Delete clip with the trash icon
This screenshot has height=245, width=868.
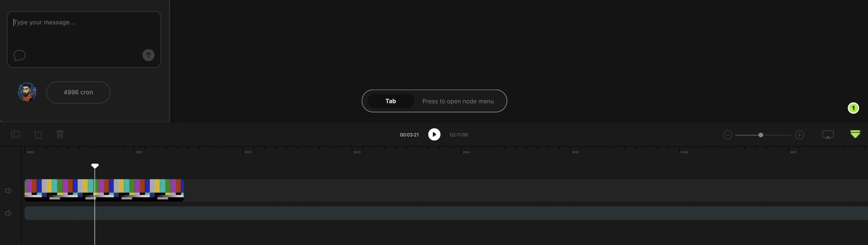point(60,135)
